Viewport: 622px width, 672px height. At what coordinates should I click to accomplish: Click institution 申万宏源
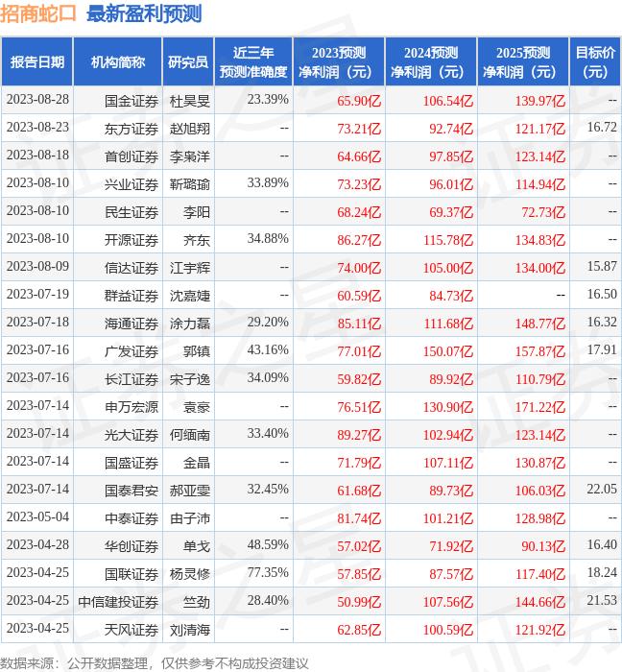(132, 407)
